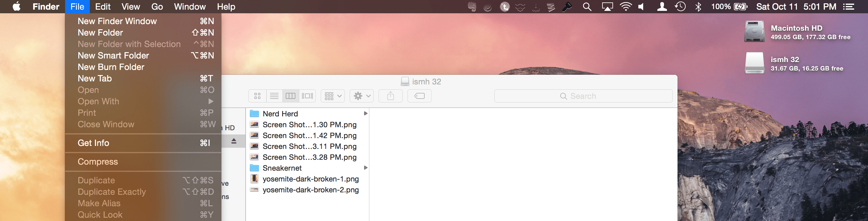Open the Dropbox menu bar icon
Screen dimensions: 868x221
pyautogui.click(x=520, y=7)
